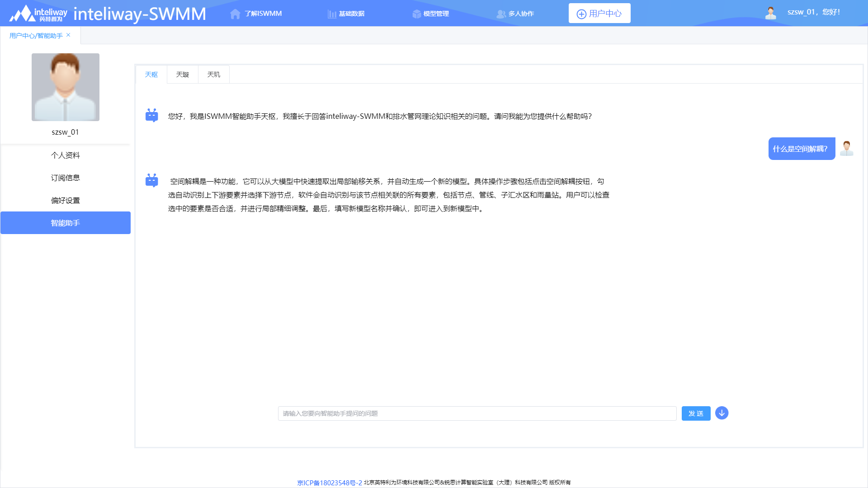This screenshot has height=488, width=868.
Task: Select the 天枢 assistant tab
Action: tap(151, 75)
